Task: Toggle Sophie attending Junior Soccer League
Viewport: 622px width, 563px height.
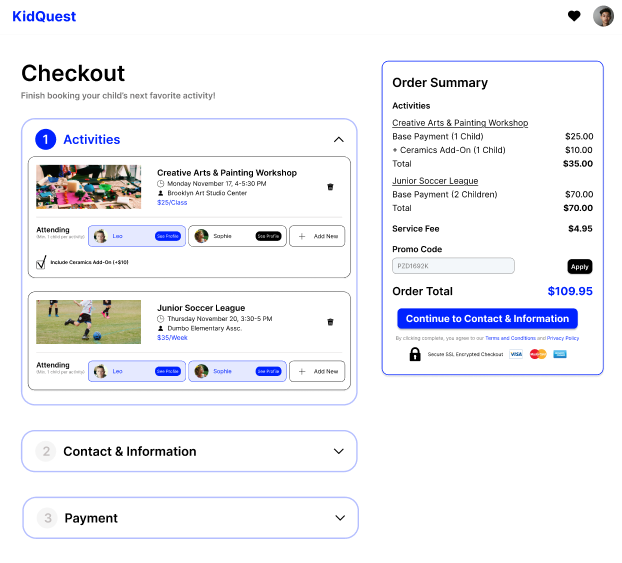Action: (237, 371)
